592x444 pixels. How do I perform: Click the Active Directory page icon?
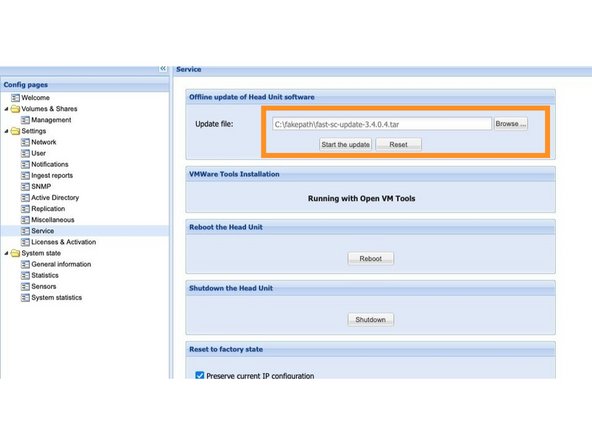(x=25, y=198)
